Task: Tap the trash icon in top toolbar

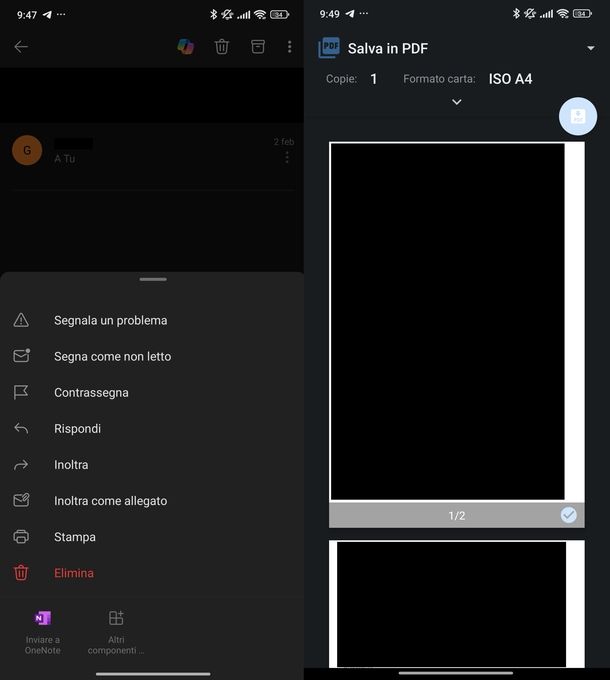Action: pyautogui.click(x=222, y=46)
